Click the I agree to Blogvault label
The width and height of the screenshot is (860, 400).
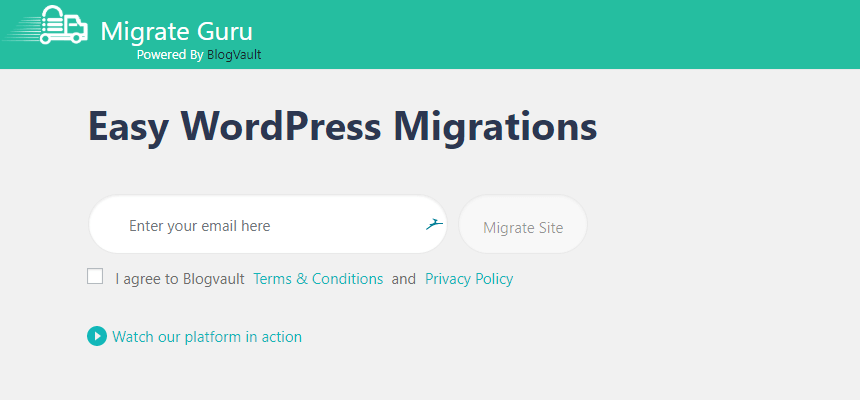coord(180,279)
